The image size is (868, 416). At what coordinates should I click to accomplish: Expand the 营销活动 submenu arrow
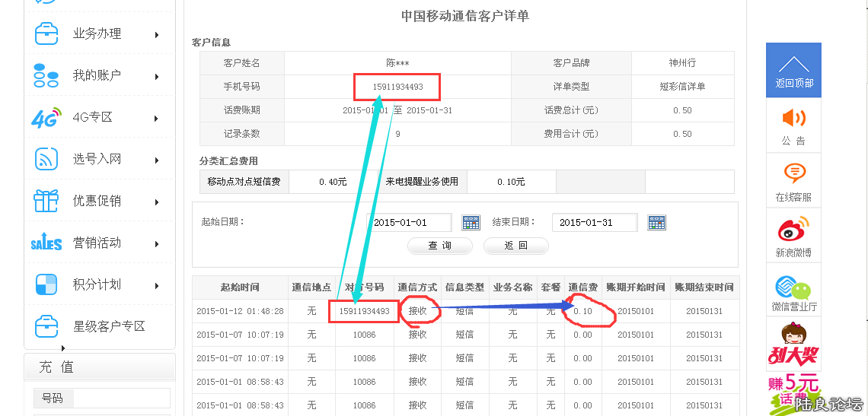[157, 244]
